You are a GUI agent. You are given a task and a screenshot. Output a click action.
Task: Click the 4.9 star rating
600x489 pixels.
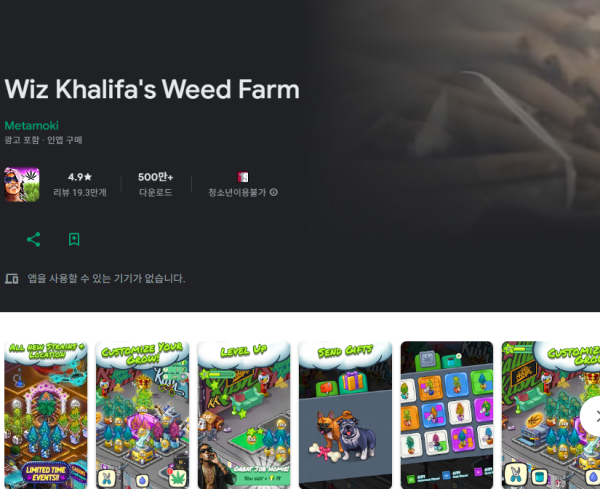pos(80,177)
